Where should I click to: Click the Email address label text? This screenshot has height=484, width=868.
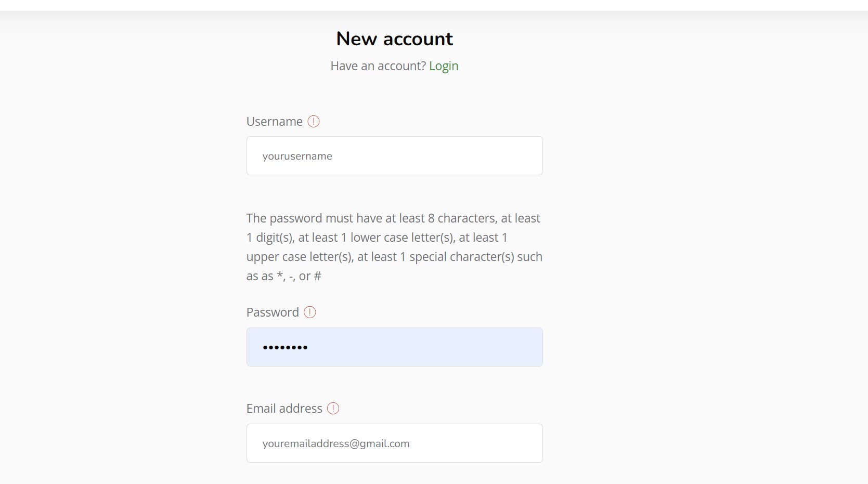(284, 409)
